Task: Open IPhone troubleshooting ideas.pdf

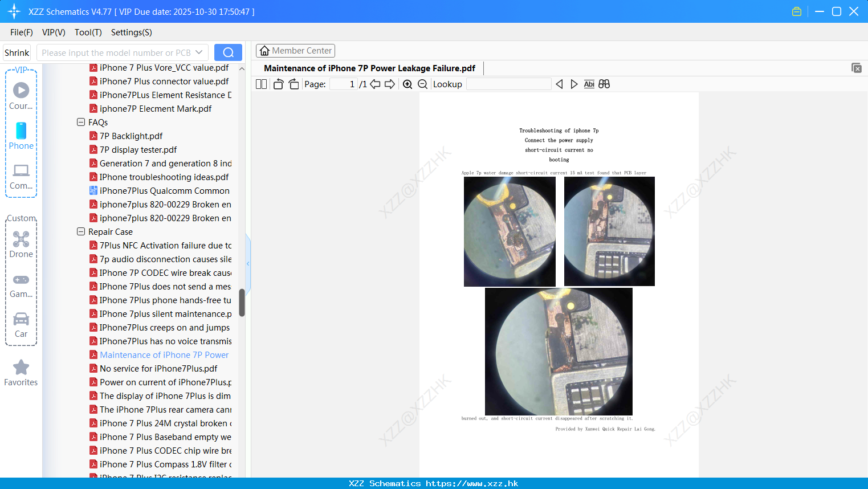Action: 159,177
